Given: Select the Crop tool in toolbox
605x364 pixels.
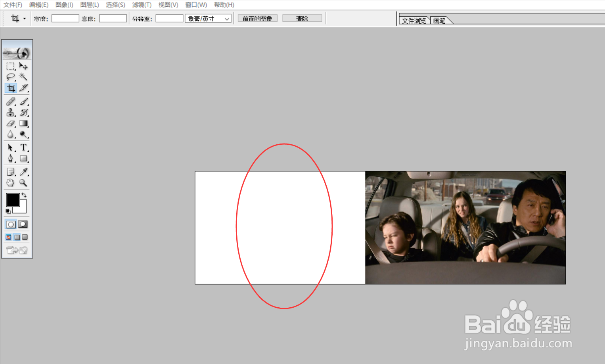Looking at the screenshot, I should (x=11, y=88).
